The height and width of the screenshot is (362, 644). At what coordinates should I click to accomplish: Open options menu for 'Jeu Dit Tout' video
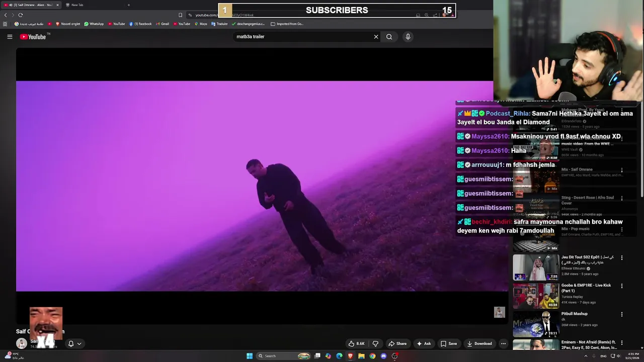(x=622, y=257)
